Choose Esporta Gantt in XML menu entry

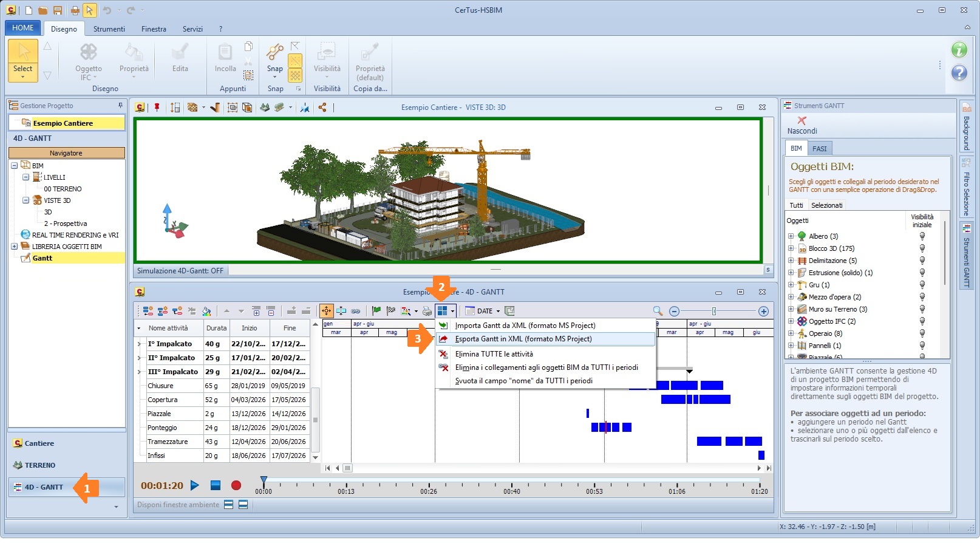tap(523, 339)
